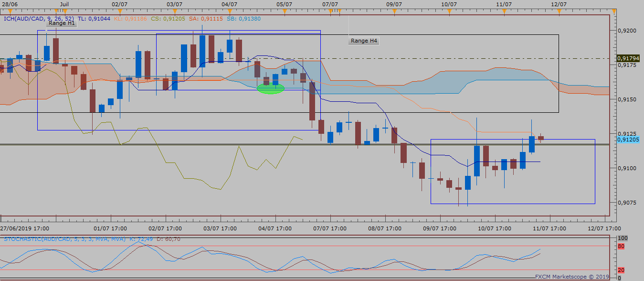Click the 02/07 17:00 time label
Viewport: 644px width, 281px height.
pos(165,228)
